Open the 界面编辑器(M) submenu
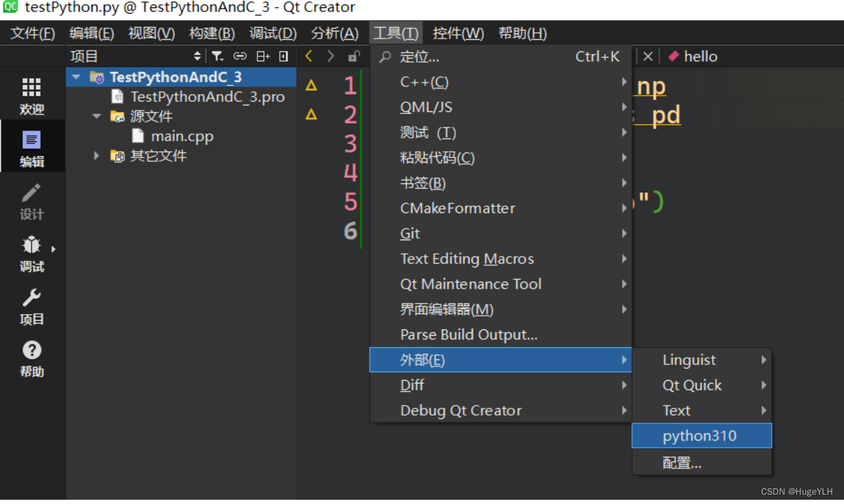 (x=501, y=309)
